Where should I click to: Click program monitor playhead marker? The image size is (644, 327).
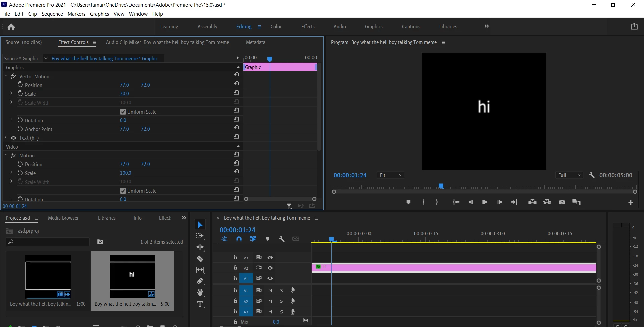(441, 186)
